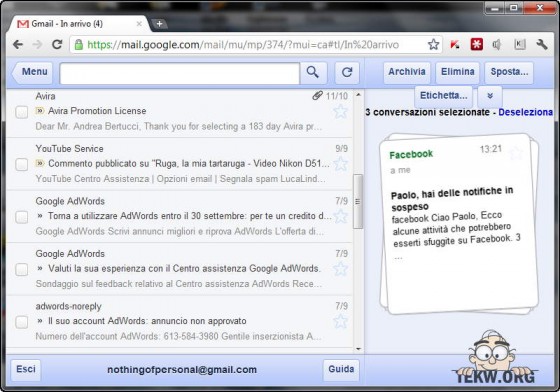Star the Torna a utilizzare AdWords email
Image resolution: width=560 pixels, height=392 pixels.
click(x=340, y=216)
